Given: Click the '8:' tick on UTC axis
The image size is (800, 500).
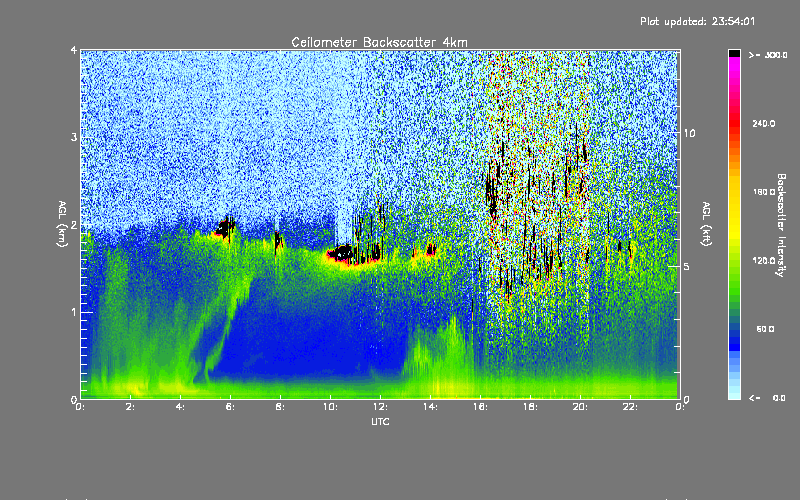Looking at the screenshot, I should [280, 407].
